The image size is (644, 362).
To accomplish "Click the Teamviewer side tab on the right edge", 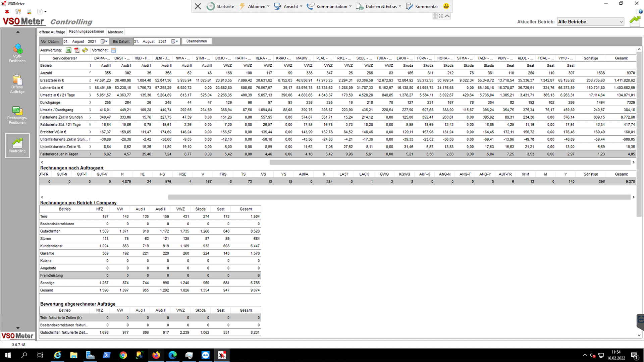I will (x=640, y=322).
